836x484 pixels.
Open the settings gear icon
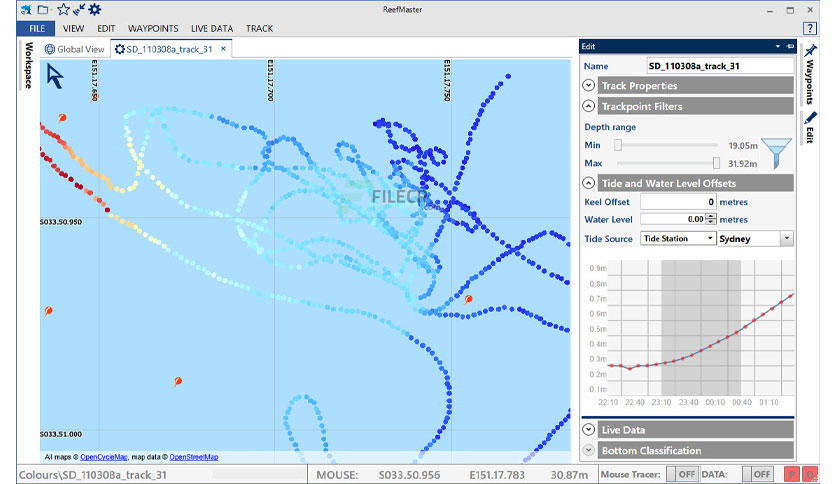[95, 10]
